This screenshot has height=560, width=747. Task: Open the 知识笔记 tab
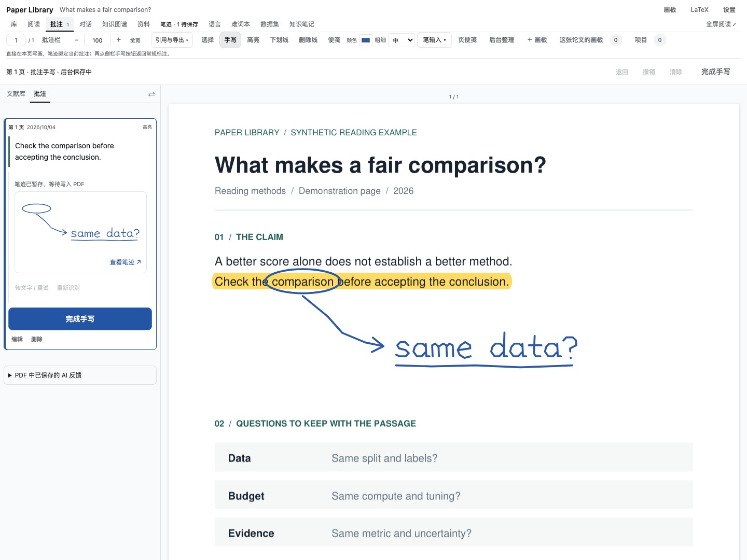click(x=302, y=24)
